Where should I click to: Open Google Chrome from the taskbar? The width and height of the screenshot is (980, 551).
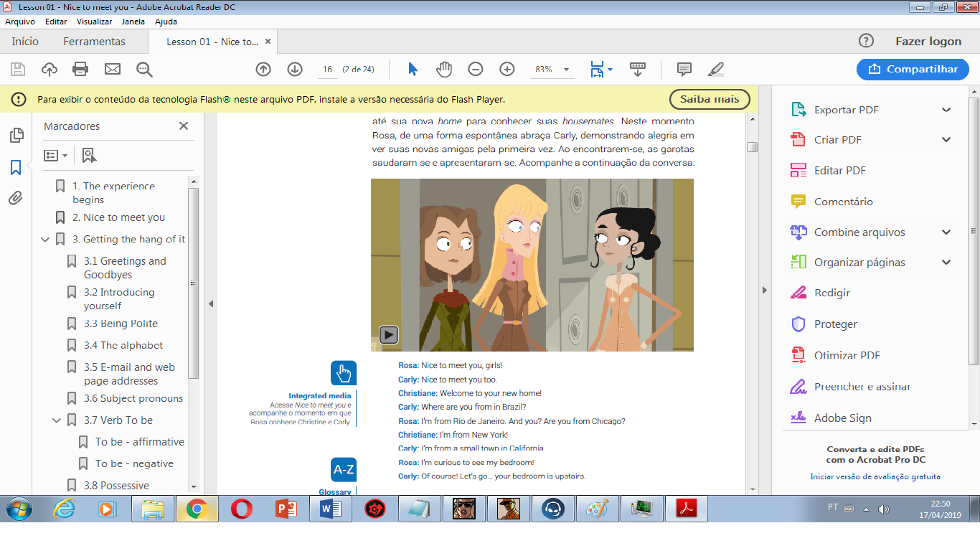[x=197, y=509]
